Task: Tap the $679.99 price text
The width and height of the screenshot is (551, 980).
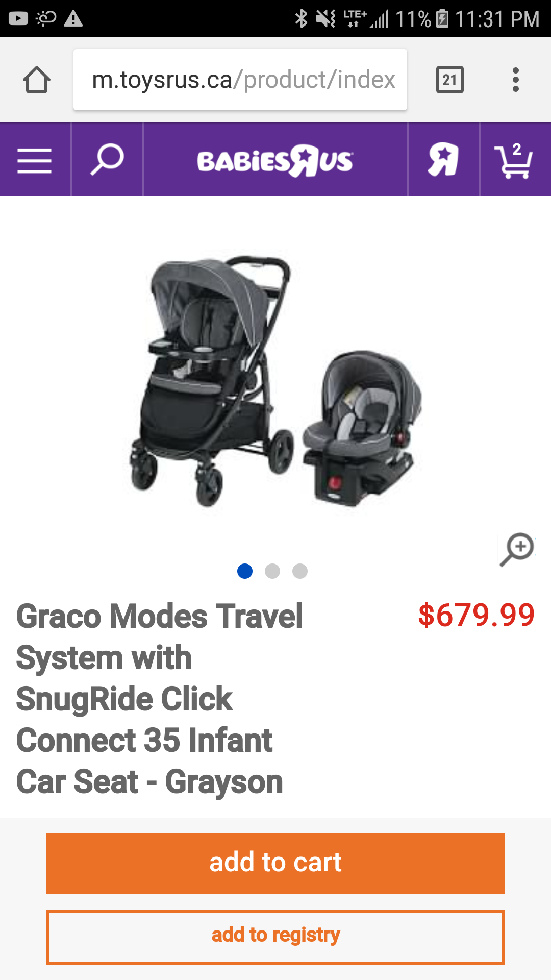Action: (476, 615)
